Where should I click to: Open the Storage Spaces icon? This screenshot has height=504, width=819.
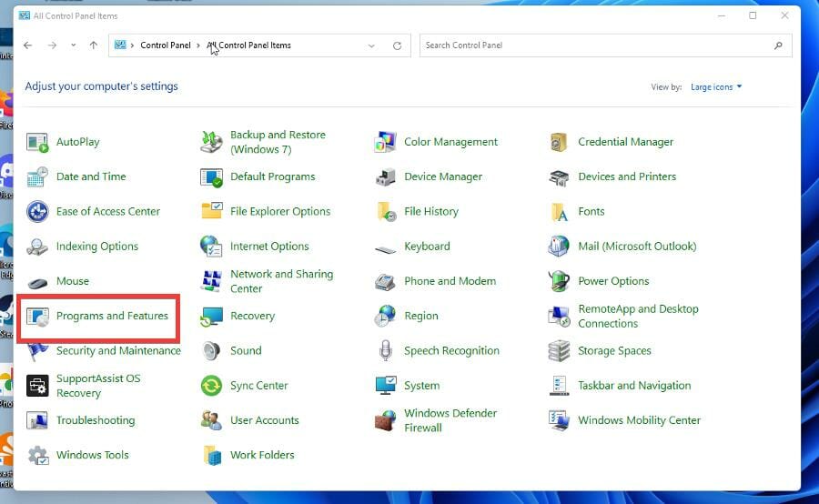click(559, 351)
